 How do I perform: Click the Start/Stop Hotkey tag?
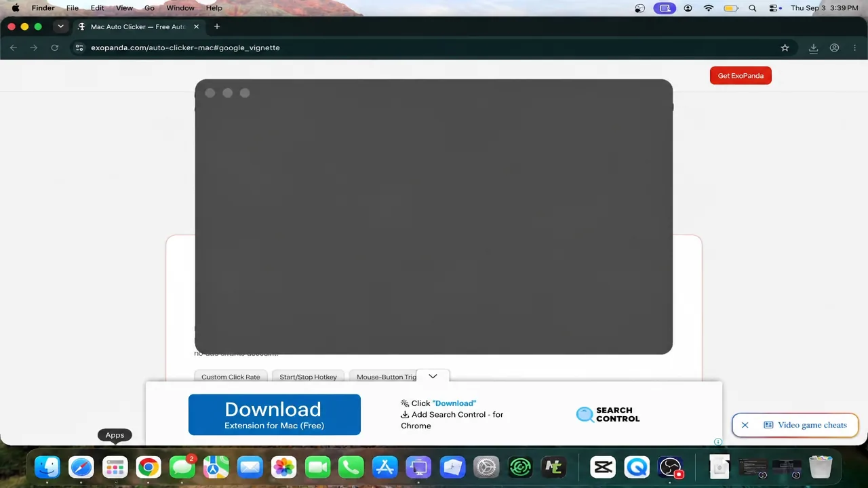click(308, 377)
